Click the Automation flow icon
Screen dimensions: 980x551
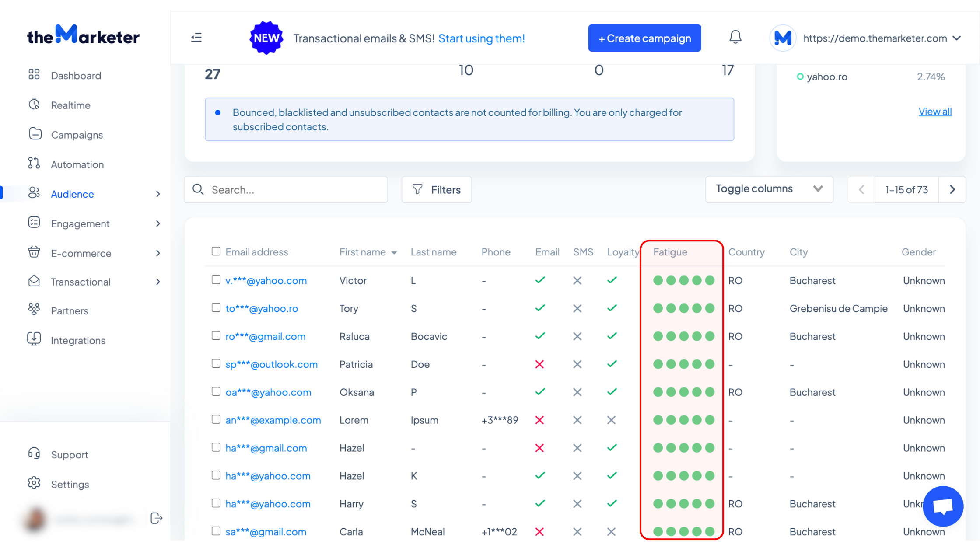(x=34, y=163)
